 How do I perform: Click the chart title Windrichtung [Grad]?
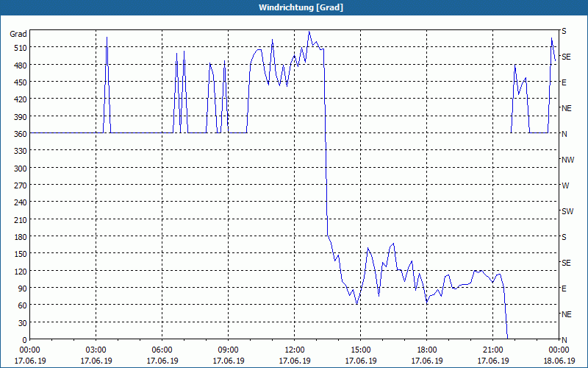[x=301, y=7]
